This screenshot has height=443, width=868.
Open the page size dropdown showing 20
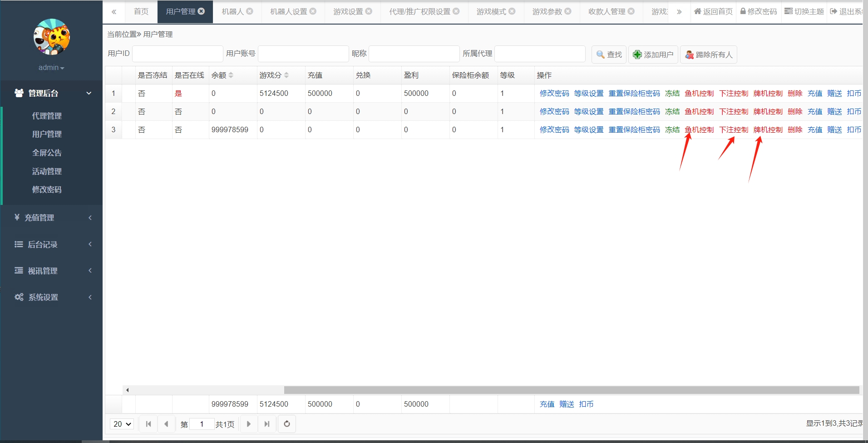click(122, 424)
